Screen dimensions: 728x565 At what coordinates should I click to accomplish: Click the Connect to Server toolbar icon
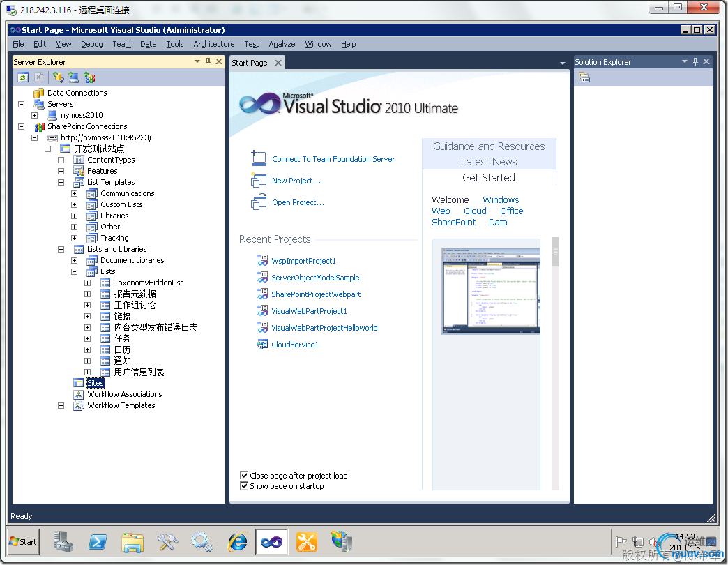[x=73, y=77]
